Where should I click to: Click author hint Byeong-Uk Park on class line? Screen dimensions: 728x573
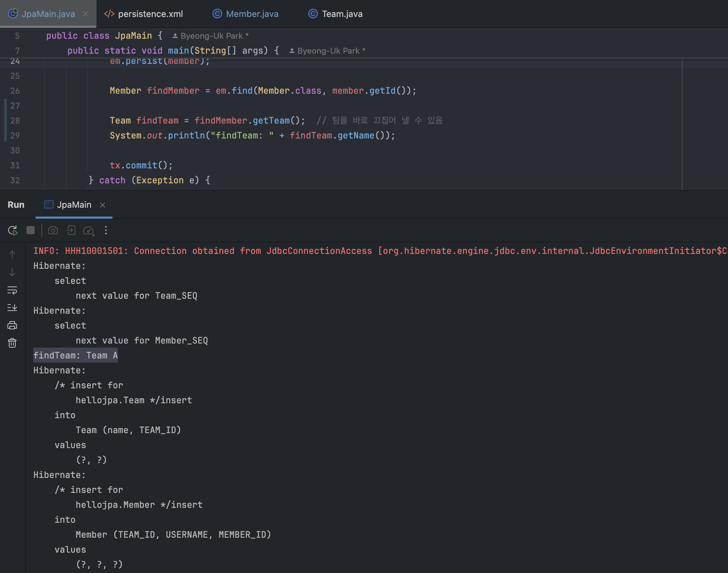click(x=211, y=36)
